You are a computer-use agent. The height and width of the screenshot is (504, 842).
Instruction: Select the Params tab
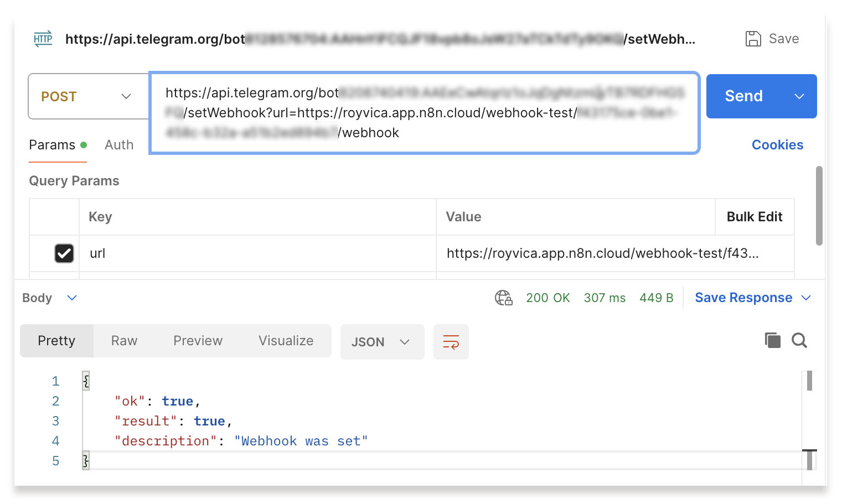52,145
